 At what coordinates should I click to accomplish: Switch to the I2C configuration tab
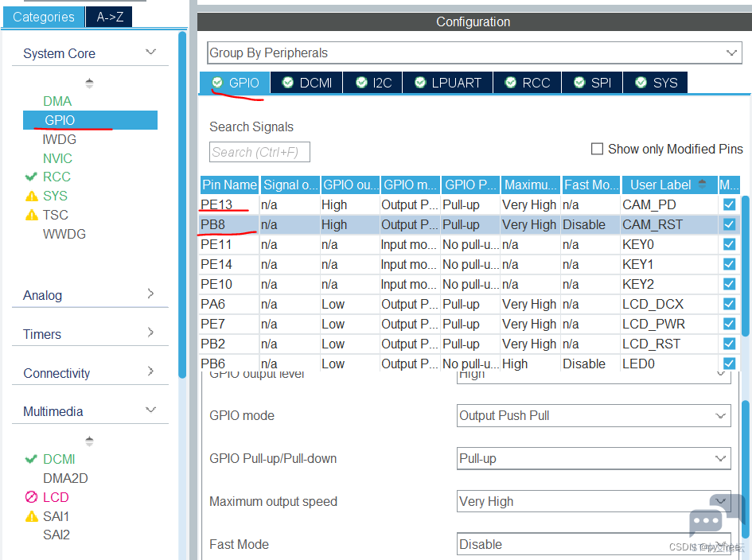click(x=373, y=83)
